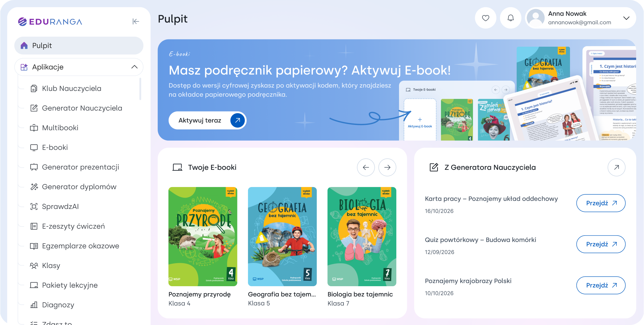
Task: Open notifications bell icon
Action: pos(511,18)
